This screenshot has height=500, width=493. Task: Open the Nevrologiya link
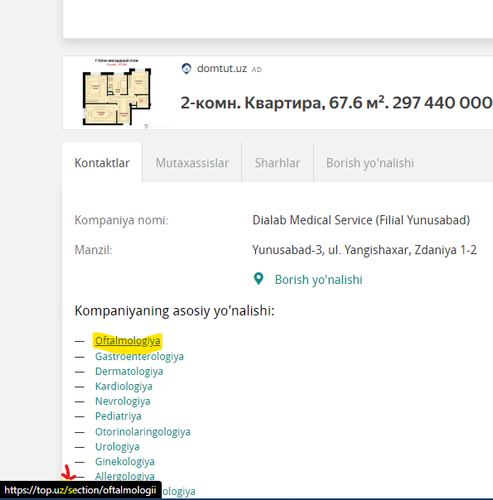(x=123, y=401)
